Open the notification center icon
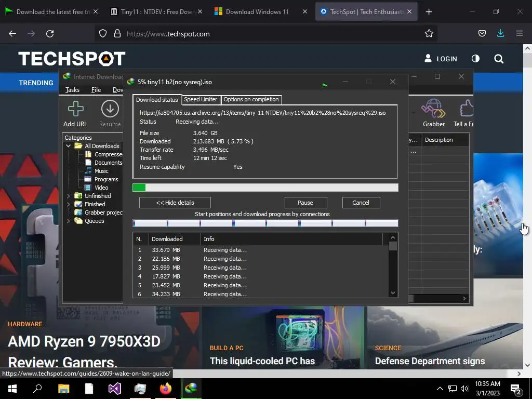Image resolution: width=532 pixels, height=399 pixels. click(515, 389)
